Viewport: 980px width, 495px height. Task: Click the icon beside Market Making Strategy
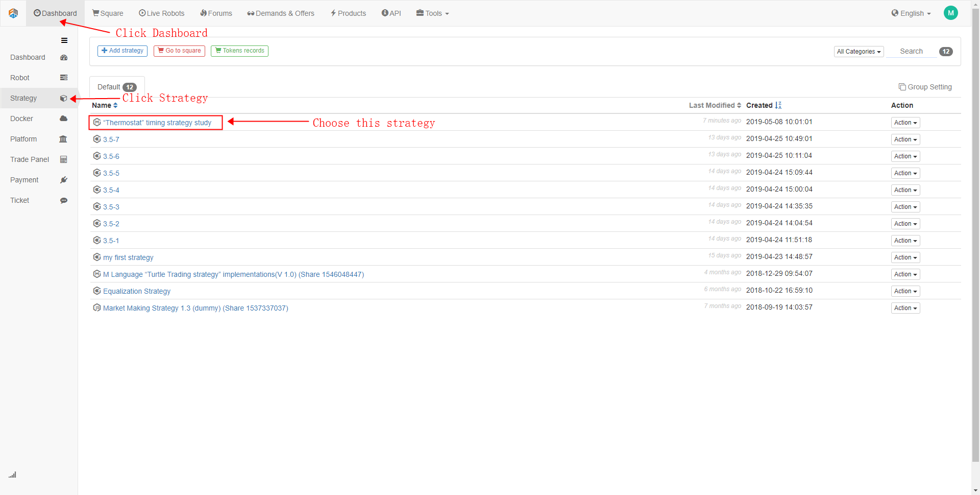point(97,308)
